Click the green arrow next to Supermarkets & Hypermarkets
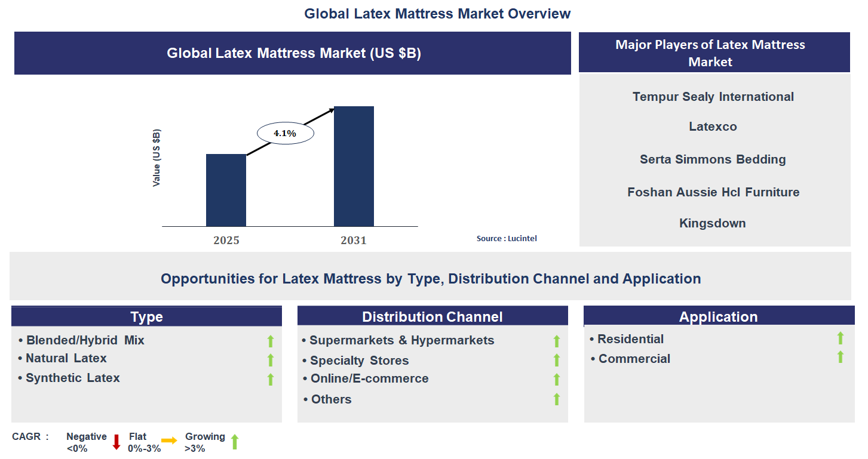 coord(556,340)
